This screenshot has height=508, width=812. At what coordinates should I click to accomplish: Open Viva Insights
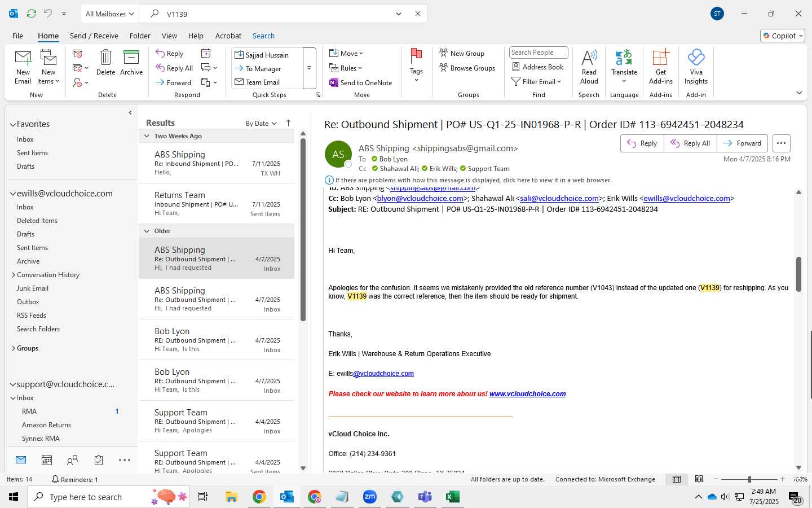tap(696, 67)
